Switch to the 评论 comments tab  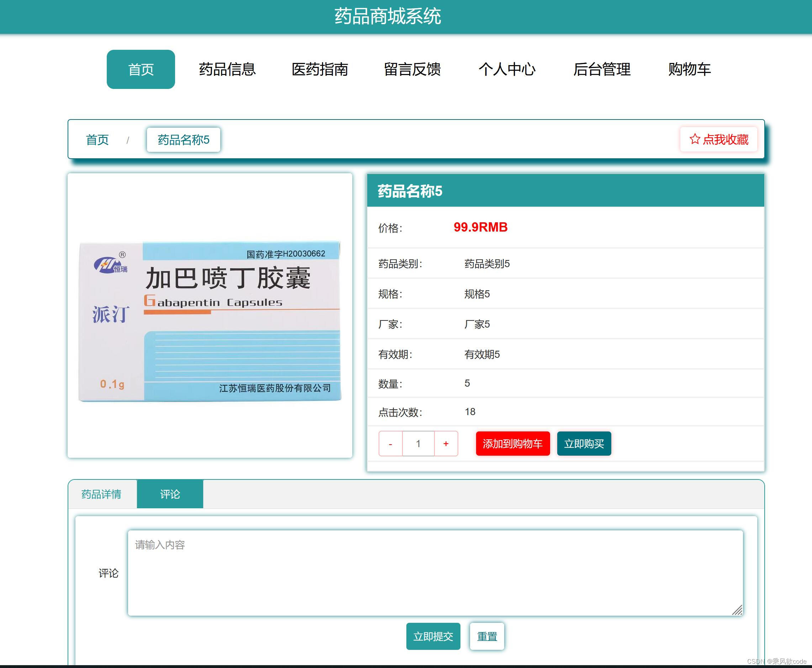click(170, 494)
